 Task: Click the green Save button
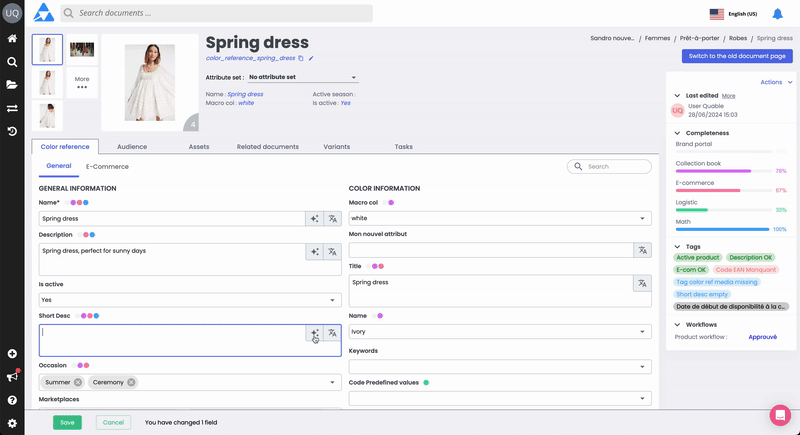click(x=67, y=422)
